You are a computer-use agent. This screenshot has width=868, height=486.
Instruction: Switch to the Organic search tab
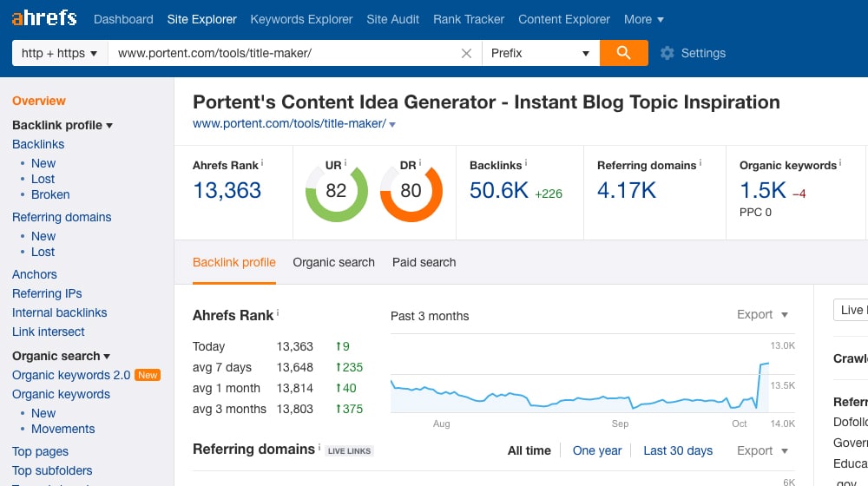click(334, 262)
